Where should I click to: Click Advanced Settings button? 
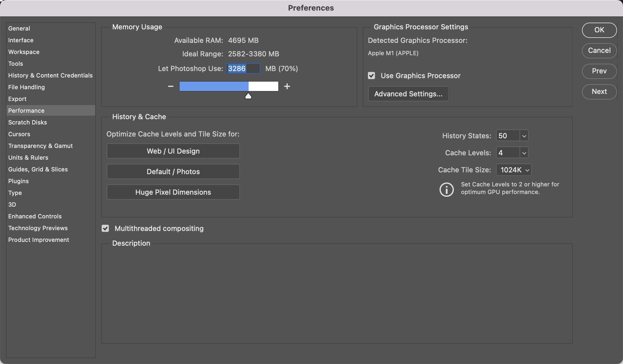coord(408,94)
